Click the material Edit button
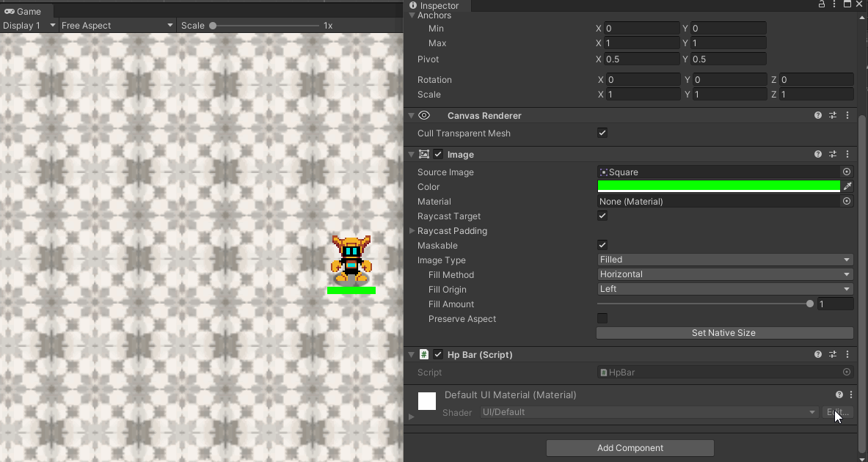This screenshot has height=462, width=868. click(x=838, y=412)
